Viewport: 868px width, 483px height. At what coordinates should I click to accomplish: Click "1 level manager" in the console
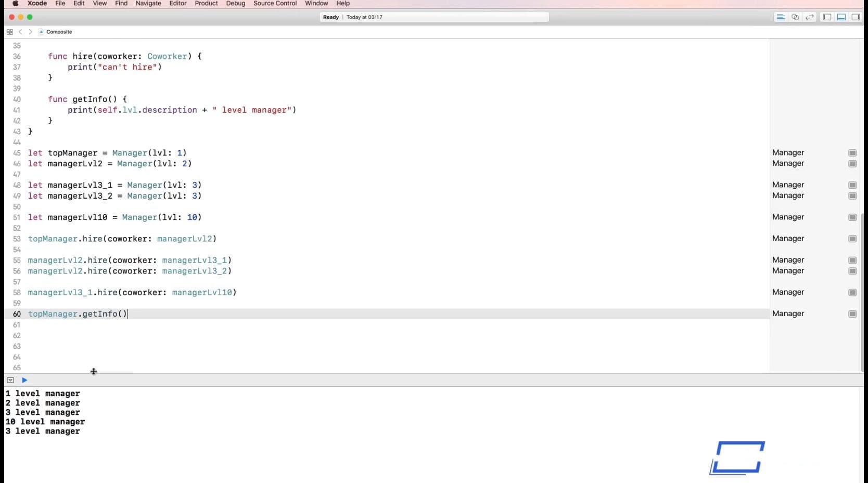tap(43, 394)
